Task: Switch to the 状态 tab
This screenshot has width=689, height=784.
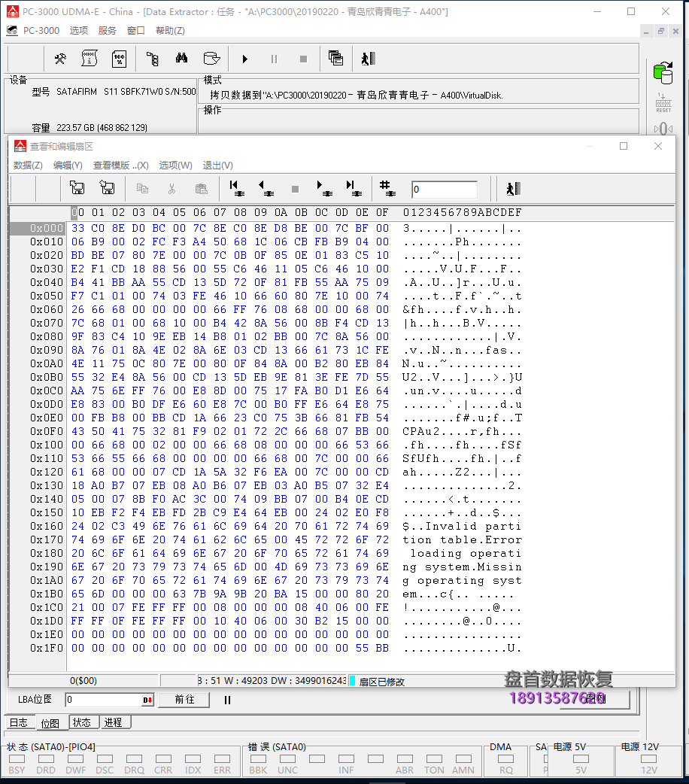Action: tap(82, 722)
